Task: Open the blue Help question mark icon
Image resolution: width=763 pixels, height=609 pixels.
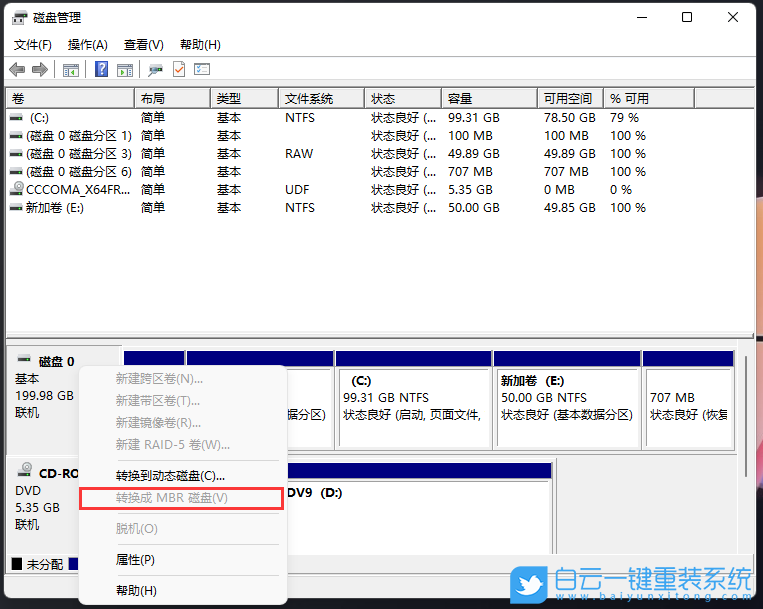Action: pos(101,69)
